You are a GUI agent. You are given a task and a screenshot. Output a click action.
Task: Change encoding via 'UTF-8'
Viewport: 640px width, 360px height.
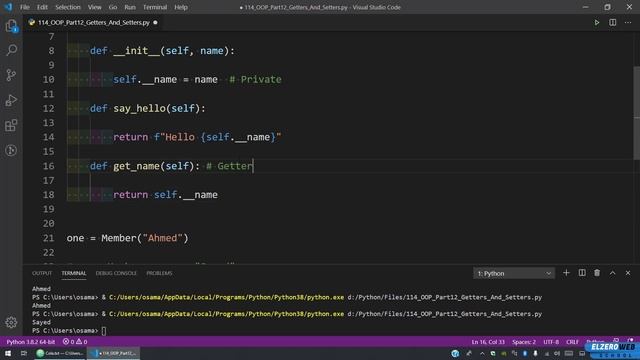(x=551, y=342)
